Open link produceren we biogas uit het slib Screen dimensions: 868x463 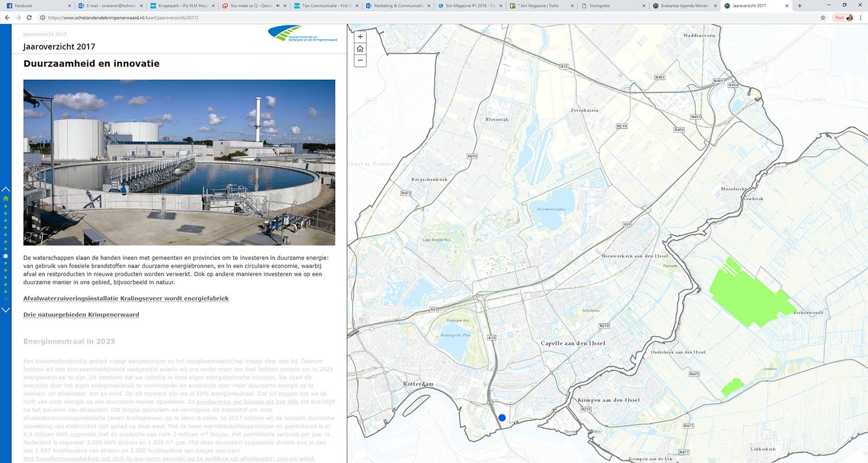247,402
